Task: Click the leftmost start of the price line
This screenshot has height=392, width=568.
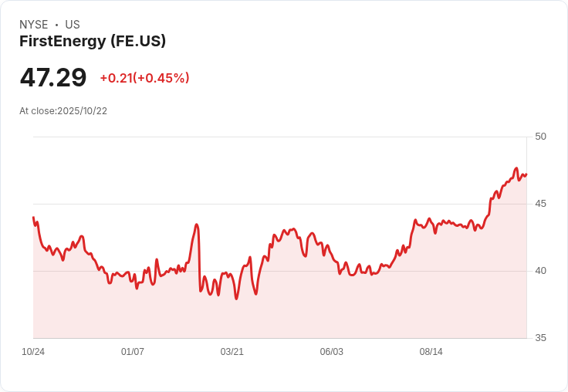Action: click(33, 218)
